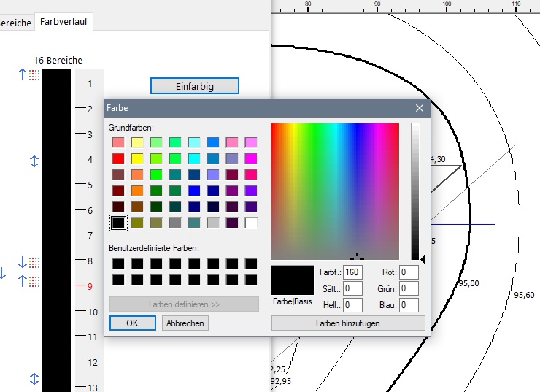The width and height of the screenshot is (540, 392).
Task: Click the up-arrow color icon beside marker 9
Action: [28, 280]
